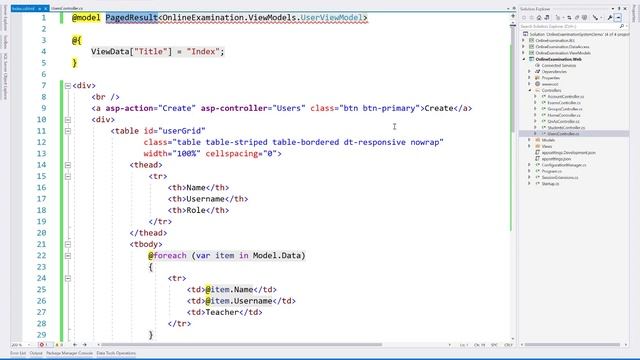Viewport: 640px width, 360px height.
Task: Switch to the UsersController.cs editor tab
Action: pyautogui.click(x=67, y=9)
